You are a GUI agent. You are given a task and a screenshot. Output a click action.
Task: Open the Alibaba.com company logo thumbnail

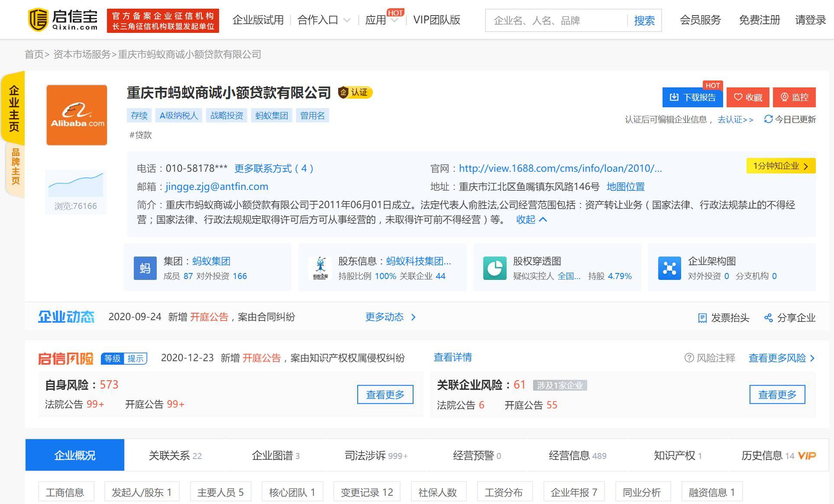77,115
